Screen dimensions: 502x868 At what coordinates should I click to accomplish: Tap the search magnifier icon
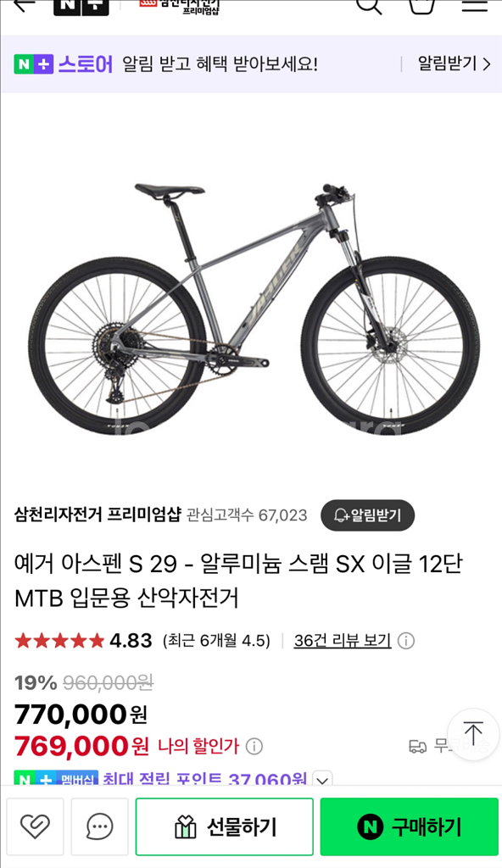369,6
